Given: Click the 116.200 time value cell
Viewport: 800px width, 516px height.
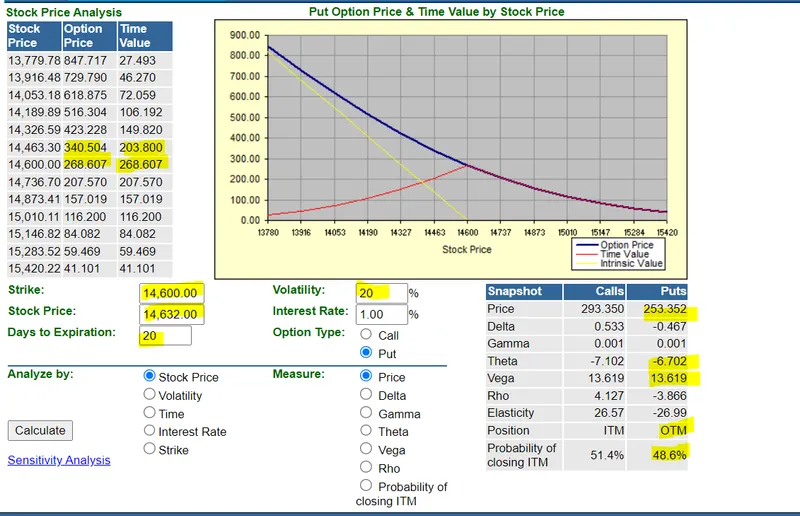Looking at the screenshot, I should click(145, 216).
